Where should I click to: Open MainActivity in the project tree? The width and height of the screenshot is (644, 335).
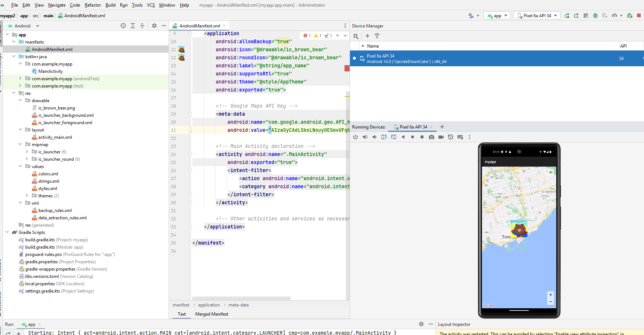click(x=50, y=71)
